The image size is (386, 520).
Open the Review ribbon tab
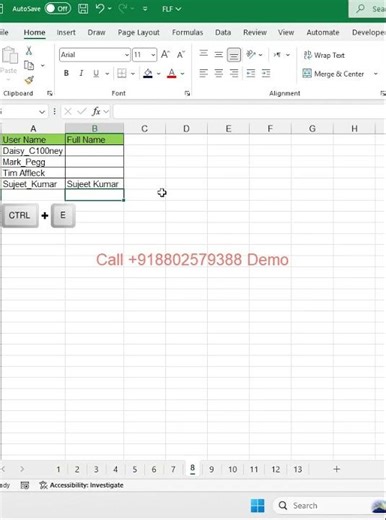point(255,32)
